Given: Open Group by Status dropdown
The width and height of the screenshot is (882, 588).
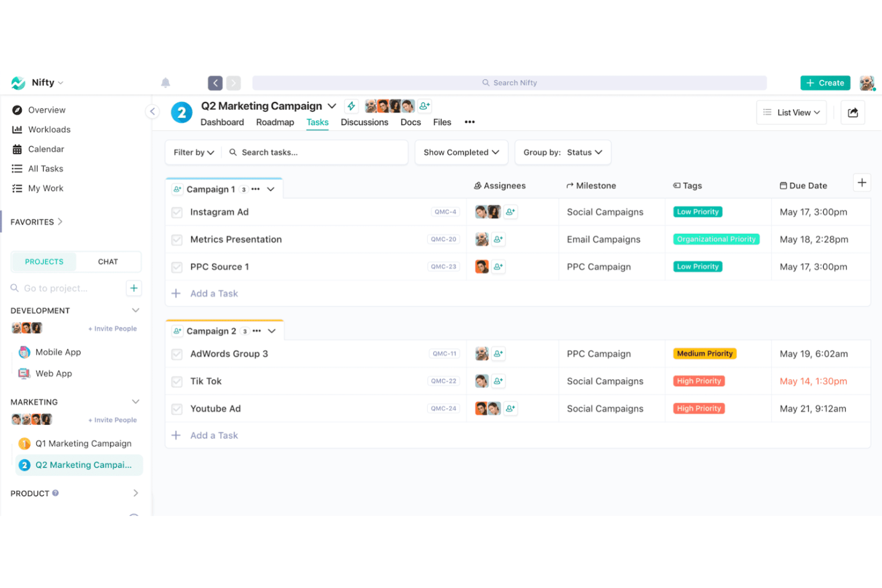Looking at the screenshot, I should pyautogui.click(x=563, y=153).
